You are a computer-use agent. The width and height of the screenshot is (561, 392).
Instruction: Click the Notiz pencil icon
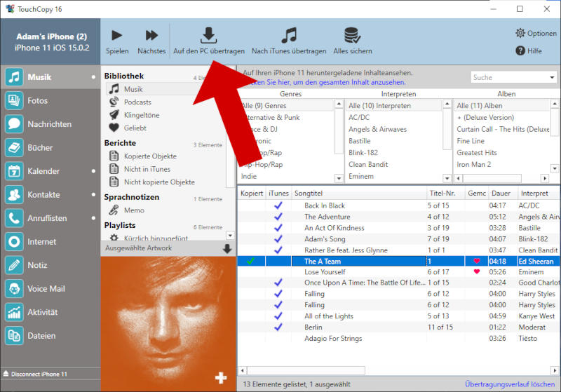(14, 265)
